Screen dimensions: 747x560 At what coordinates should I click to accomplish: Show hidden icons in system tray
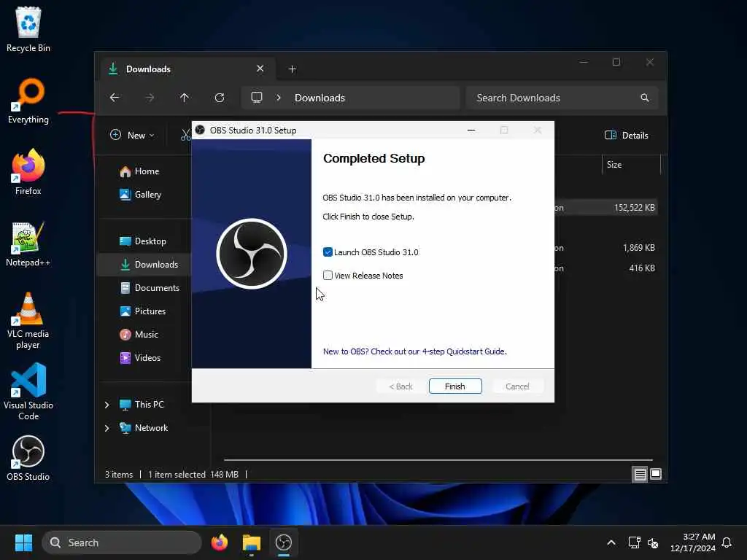point(611,542)
